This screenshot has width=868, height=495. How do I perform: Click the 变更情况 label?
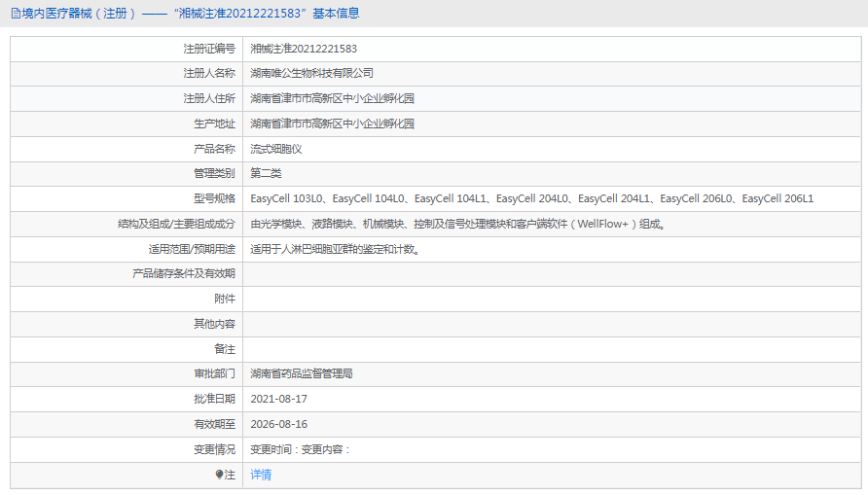(x=214, y=449)
